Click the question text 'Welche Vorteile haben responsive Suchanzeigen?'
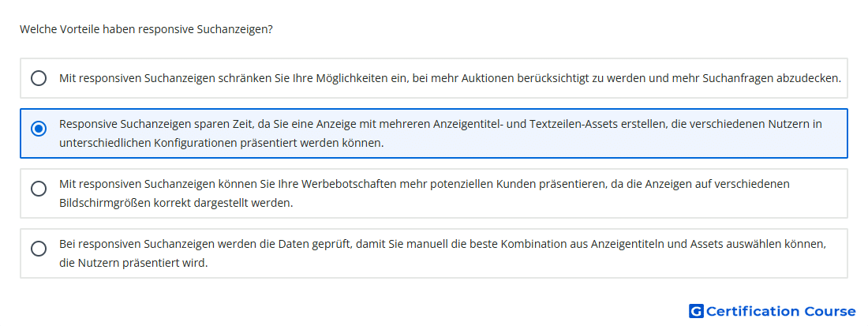 pyautogui.click(x=146, y=29)
